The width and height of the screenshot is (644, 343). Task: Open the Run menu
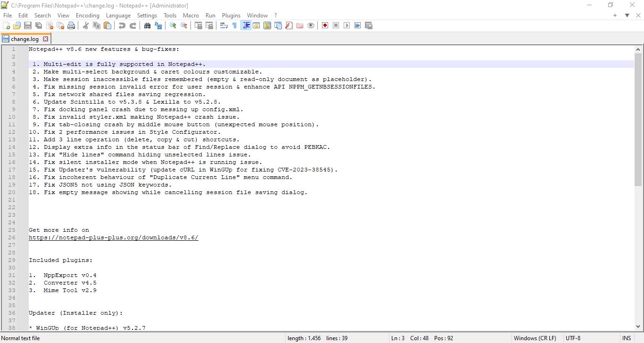[210, 16]
